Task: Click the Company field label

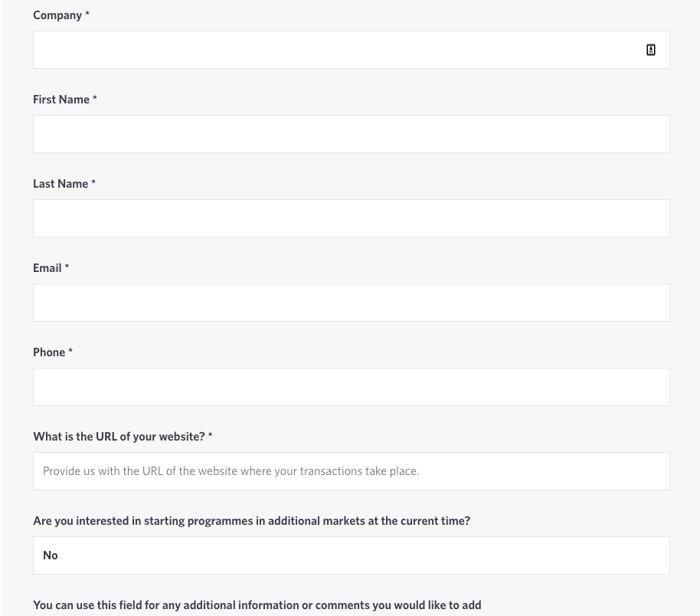Action: pyautogui.click(x=57, y=15)
